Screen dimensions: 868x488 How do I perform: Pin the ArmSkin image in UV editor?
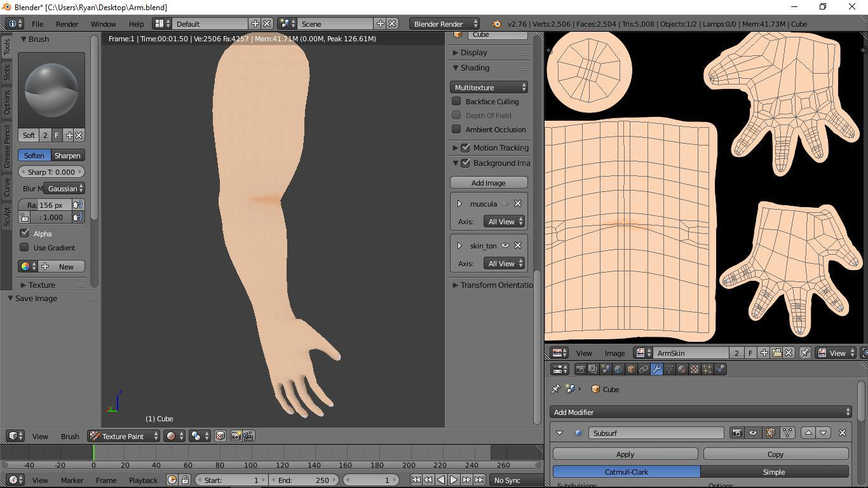(x=804, y=353)
